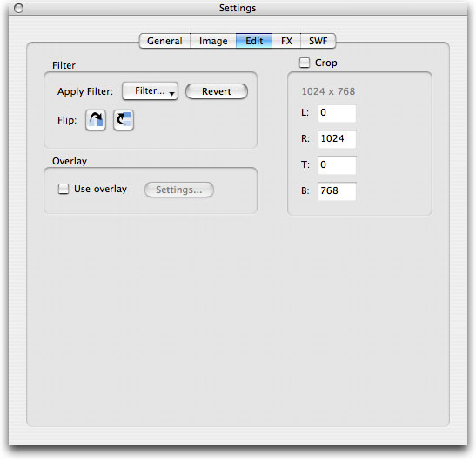Open the Apply Filter dropdown menu
This screenshot has height=461, width=476.
(x=150, y=91)
